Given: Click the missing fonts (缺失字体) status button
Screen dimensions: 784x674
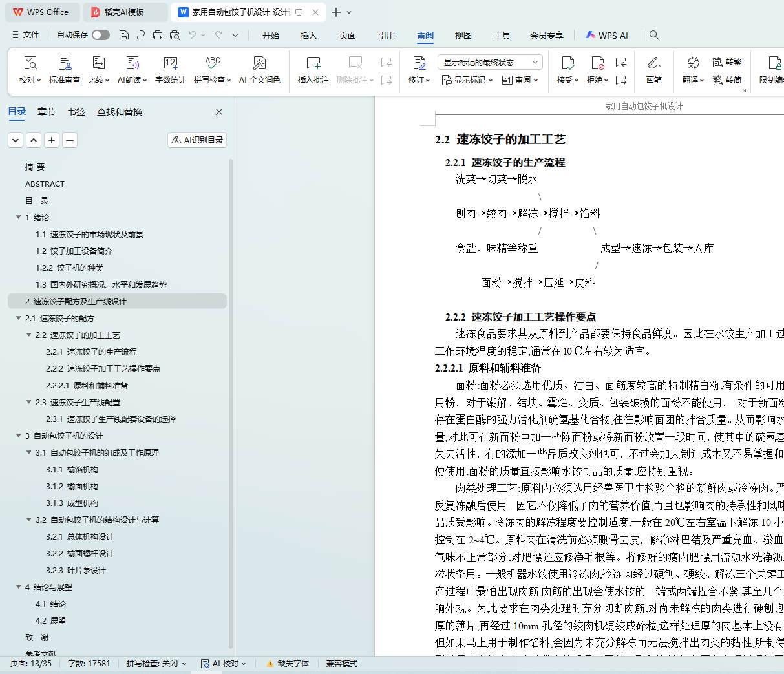Looking at the screenshot, I should 288,664.
